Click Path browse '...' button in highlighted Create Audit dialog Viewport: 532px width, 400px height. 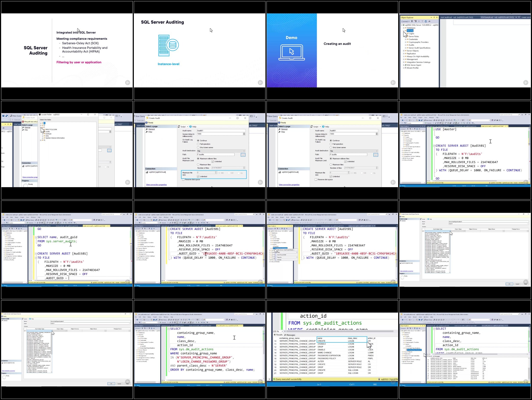click(x=243, y=155)
